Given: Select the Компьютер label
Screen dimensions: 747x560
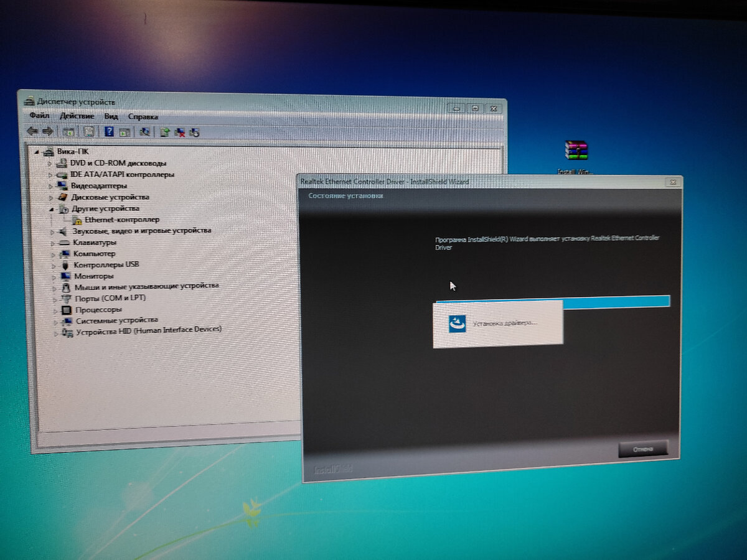Looking at the screenshot, I should [x=94, y=253].
